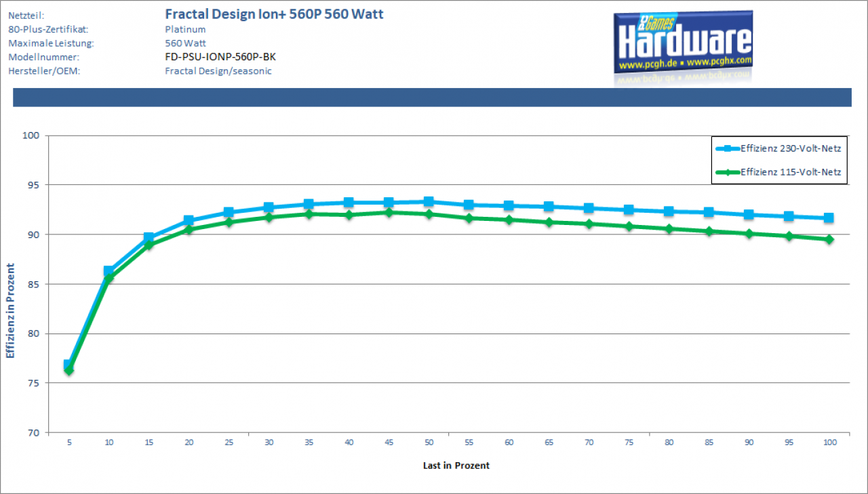Select the blue 230-Volt point at 60 percent load

[x=509, y=205]
